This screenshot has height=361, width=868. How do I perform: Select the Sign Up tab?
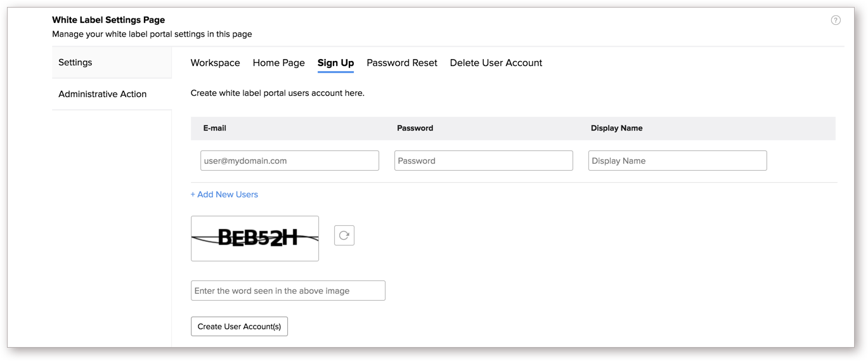335,63
